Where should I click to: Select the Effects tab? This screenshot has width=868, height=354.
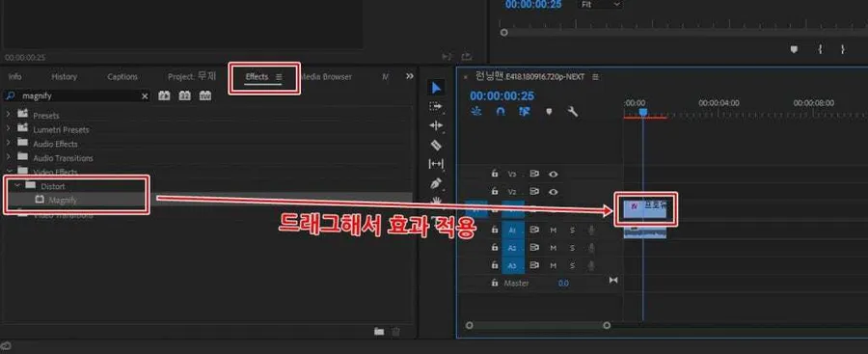pos(257,76)
